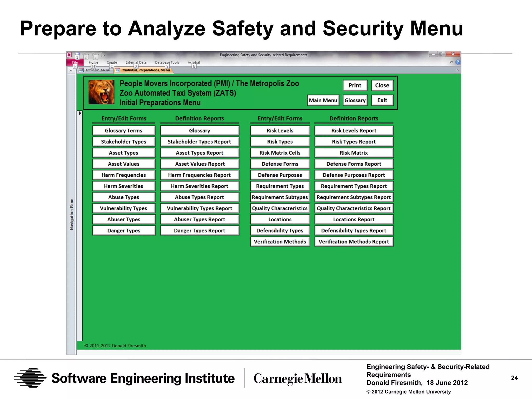Screen dimensions: 532x399
Task: Open Risk Levels form
Action: [x=280, y=131]
